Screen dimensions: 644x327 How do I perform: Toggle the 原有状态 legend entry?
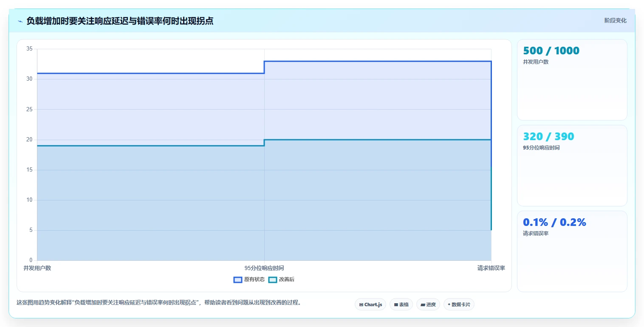249,279
